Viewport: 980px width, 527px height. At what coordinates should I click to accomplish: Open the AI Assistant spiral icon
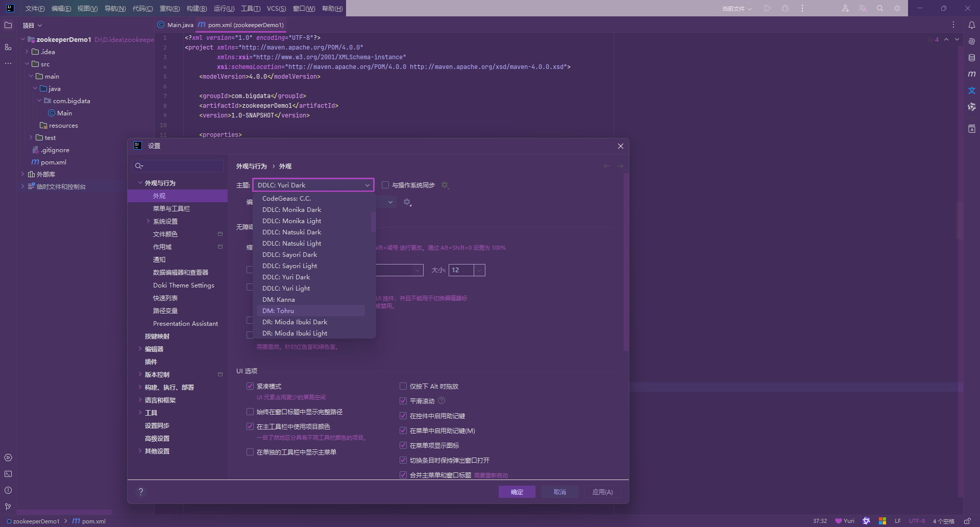(x=972, y=41)
